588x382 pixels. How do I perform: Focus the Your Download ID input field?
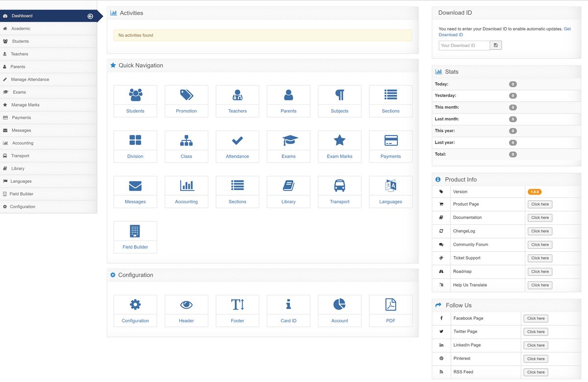(x=464, y=46)
